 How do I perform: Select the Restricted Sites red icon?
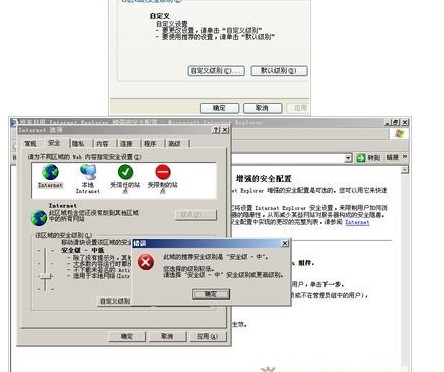163,172
